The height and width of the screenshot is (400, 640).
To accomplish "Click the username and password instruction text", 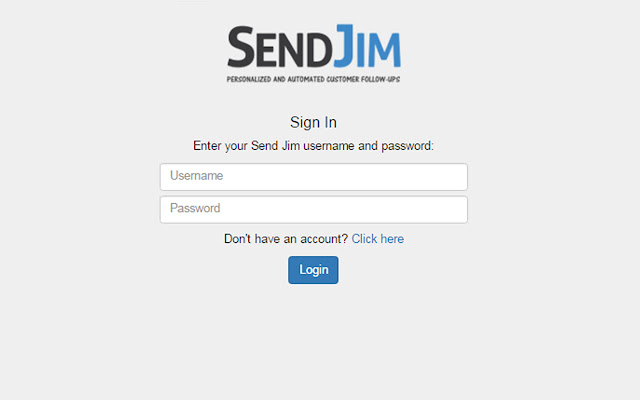I will click(x=313, y=146).
